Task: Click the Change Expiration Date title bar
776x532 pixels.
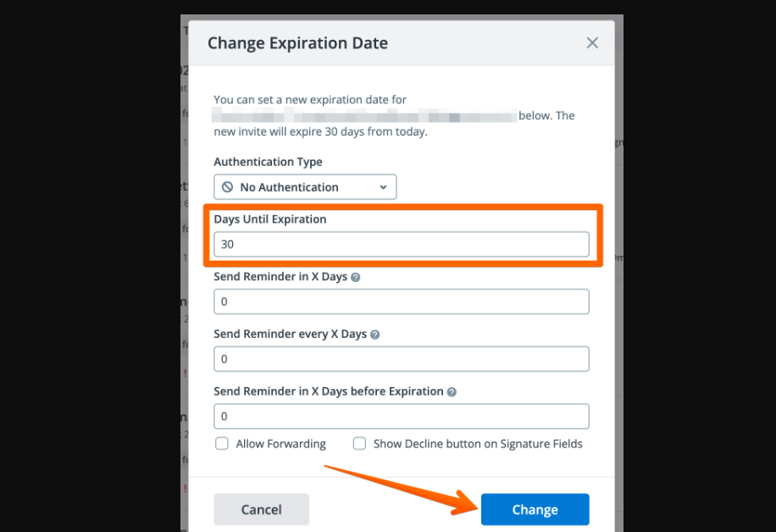Action: (x=297, y=42)
